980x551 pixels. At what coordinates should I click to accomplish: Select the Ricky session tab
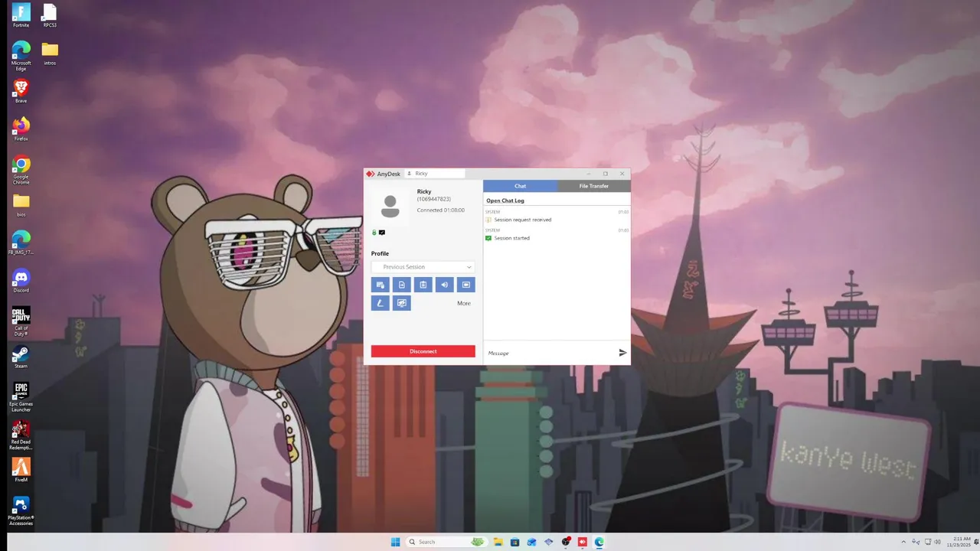(x=435, y=174)
